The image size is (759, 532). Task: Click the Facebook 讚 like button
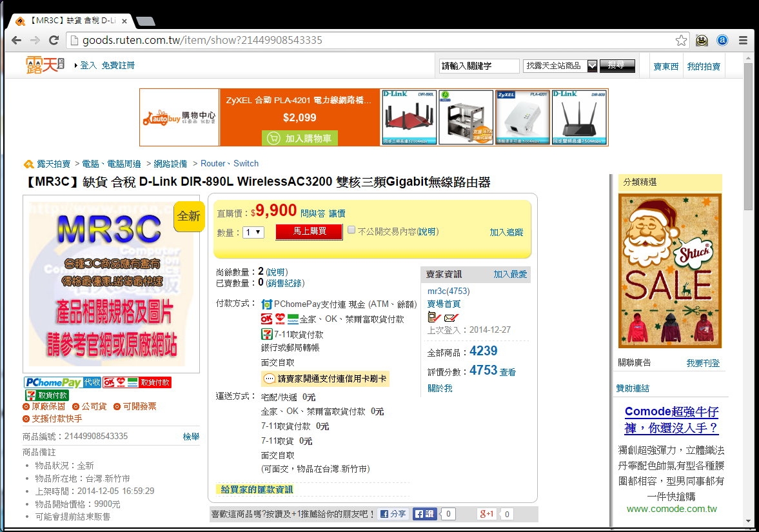(x=424, y=513)
